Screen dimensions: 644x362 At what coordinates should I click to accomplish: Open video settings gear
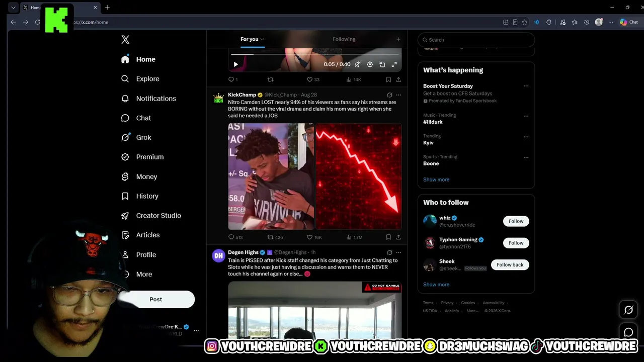[370, 64]
